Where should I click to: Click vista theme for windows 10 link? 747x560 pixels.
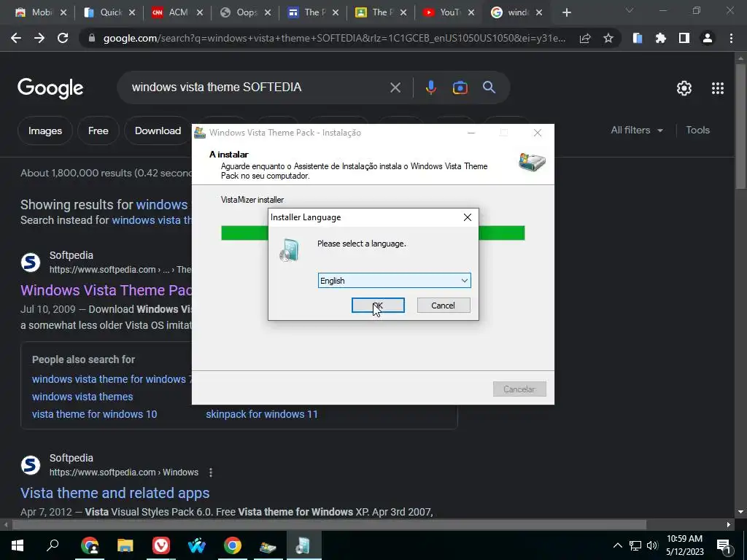[94, 414]
